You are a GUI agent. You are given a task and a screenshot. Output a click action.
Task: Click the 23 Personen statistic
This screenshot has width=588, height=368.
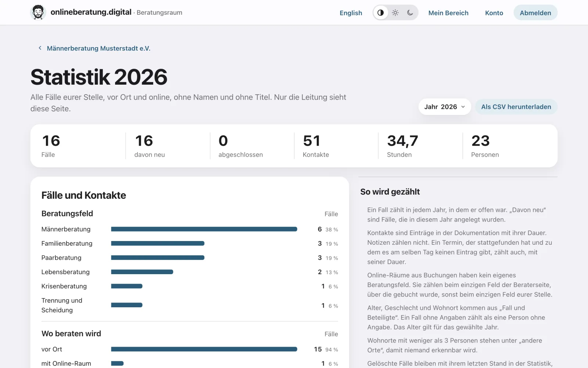point(485,146)
